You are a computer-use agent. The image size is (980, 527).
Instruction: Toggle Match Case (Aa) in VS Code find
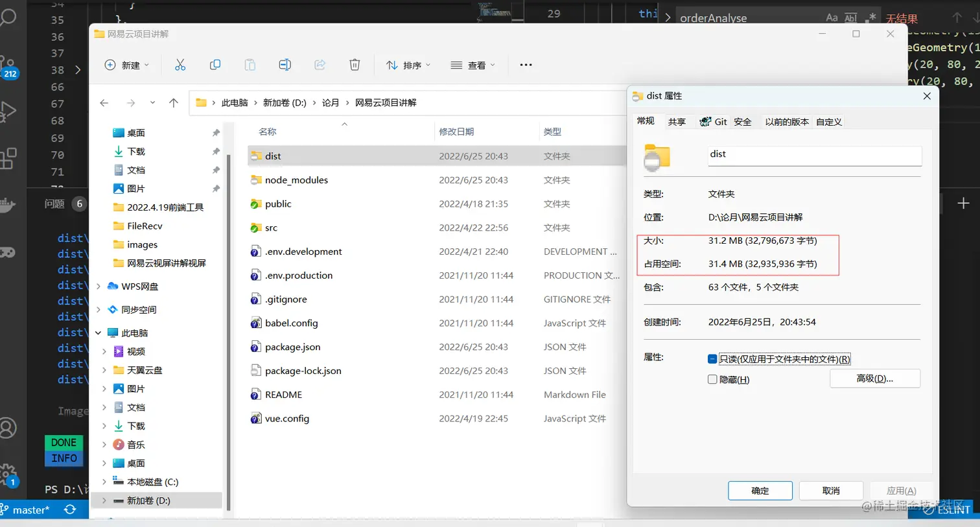[832, 18]
